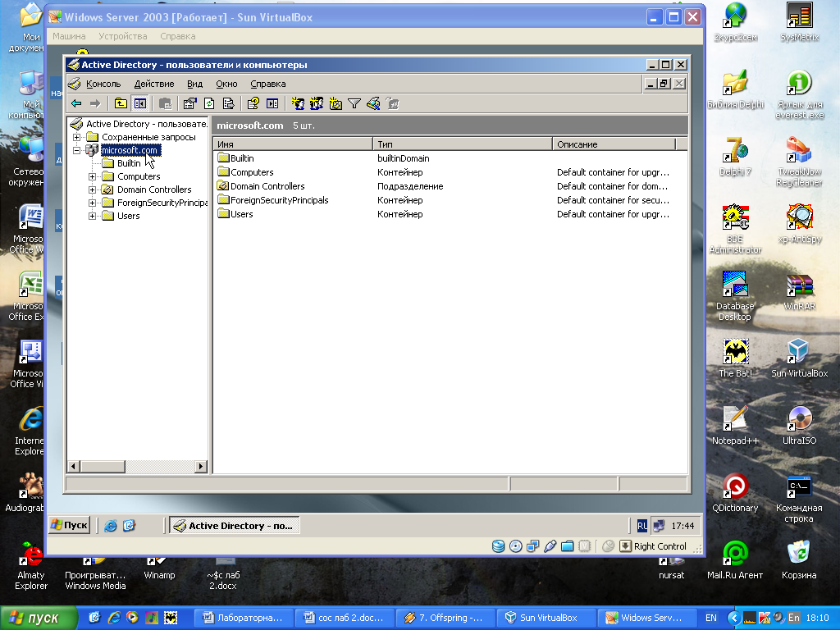Open Help with the yellow question mark icon
This screenshot has width=840, height=630.
pos(253,104)
